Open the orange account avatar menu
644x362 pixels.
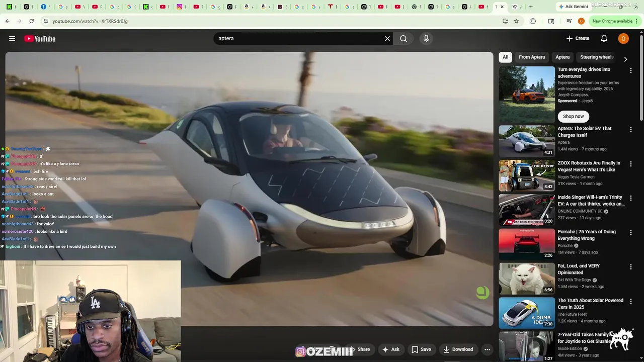pyautogui.click(x=623, y=39)
